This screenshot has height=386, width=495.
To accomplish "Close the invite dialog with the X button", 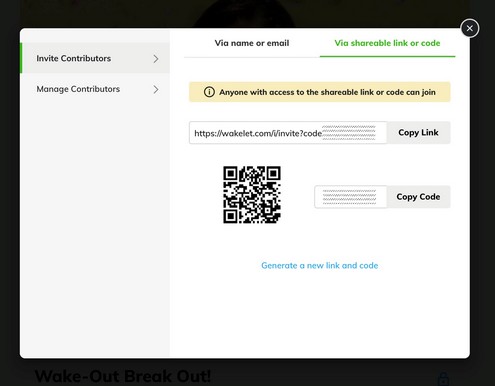I will (x=470, y=28).
